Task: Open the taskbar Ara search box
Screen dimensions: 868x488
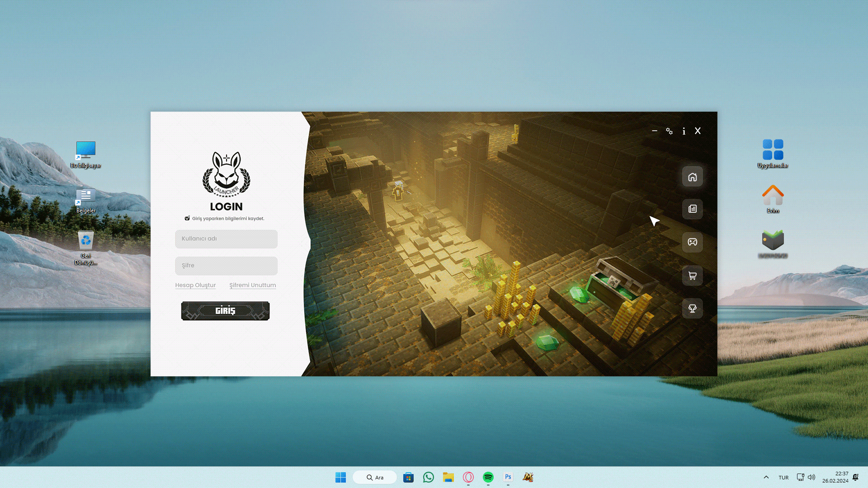Action: tap(375, 477)
